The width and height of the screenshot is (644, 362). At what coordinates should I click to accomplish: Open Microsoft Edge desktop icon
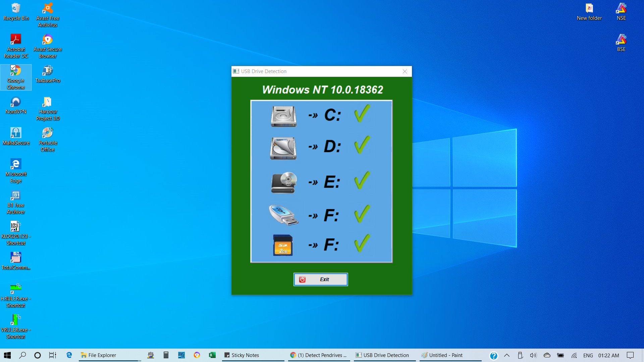(x=15, y=164)
